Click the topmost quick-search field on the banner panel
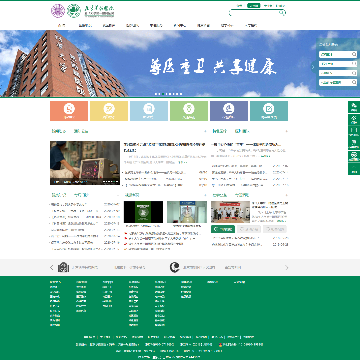This screenshot has width=360, height=360. pyautogui.click(x=338, y=54)
